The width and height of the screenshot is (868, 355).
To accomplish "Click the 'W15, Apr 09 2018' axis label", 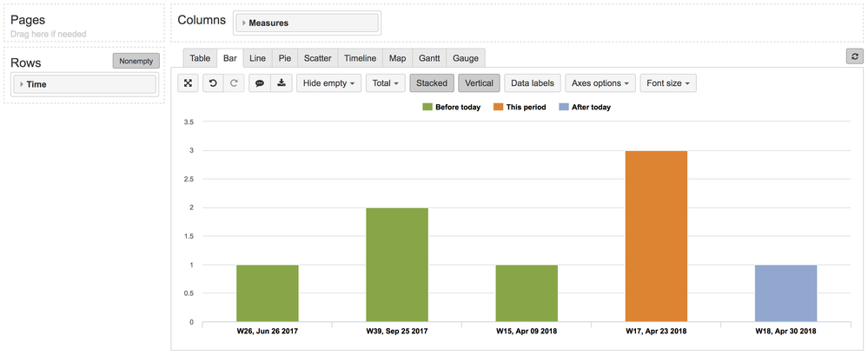I will [x=527, y=332].
